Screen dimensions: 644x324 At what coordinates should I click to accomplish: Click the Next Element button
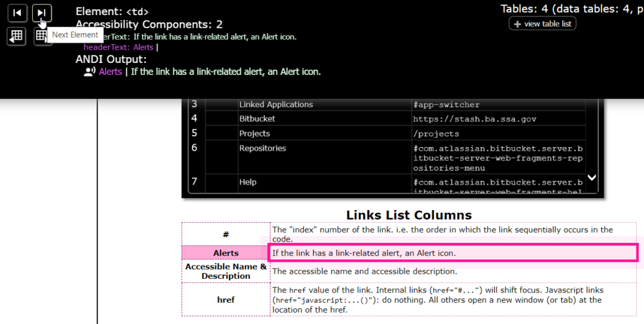coord(42,13)
